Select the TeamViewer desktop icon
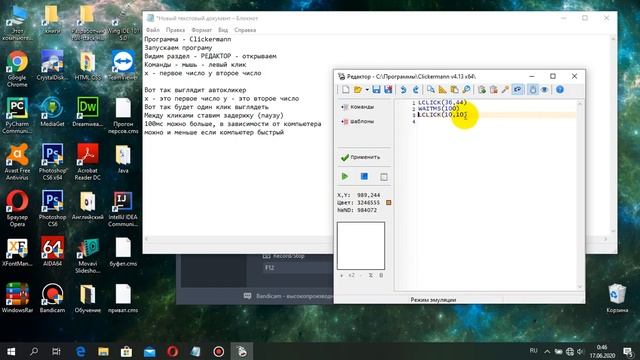The height and width of the screenshot is (360, 640). click(x=123, y=65)
